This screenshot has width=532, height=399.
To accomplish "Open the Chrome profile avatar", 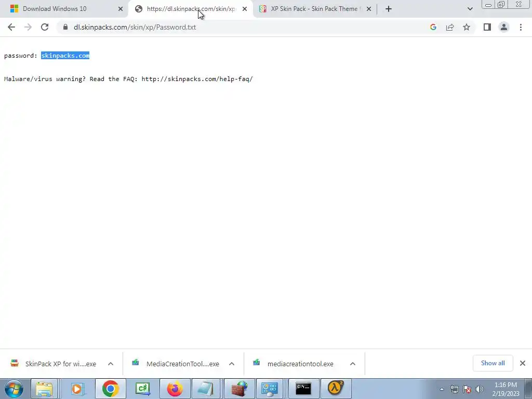I will pos(504,27).
